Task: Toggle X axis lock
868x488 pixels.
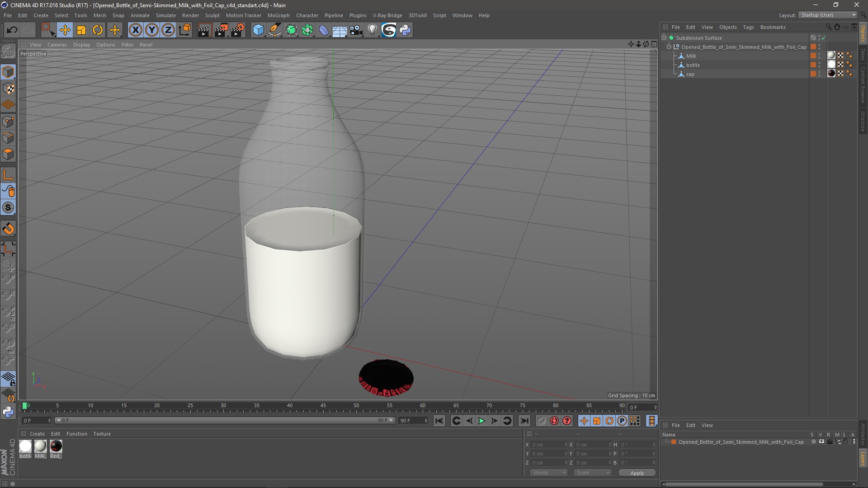Action: coord(135,30)
